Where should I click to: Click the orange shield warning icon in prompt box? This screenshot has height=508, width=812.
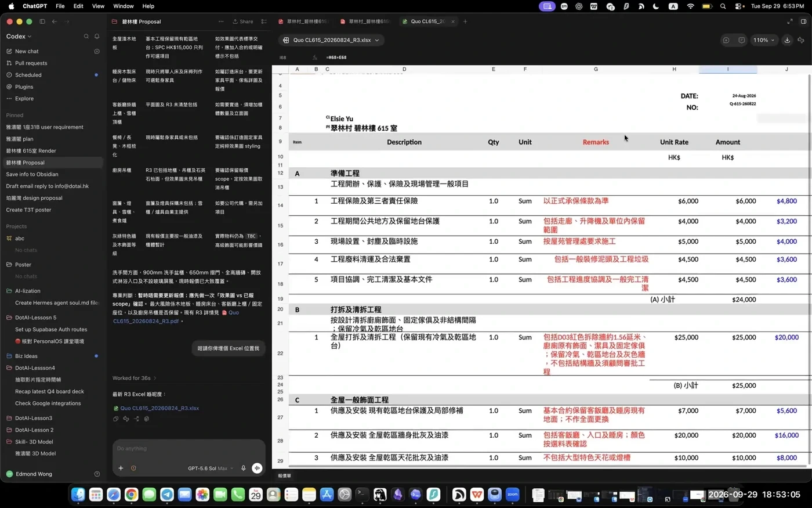pos(133,468)
